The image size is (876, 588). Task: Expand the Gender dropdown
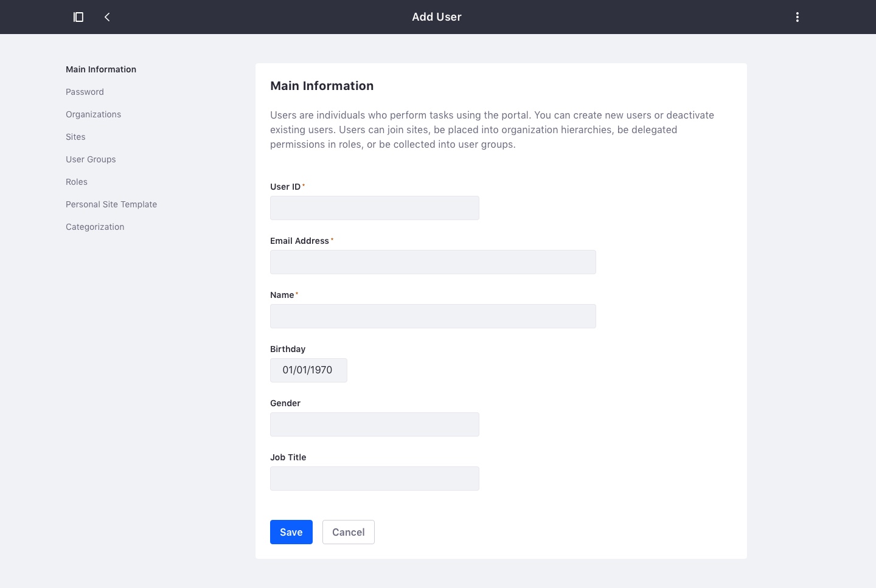[374, 424]
